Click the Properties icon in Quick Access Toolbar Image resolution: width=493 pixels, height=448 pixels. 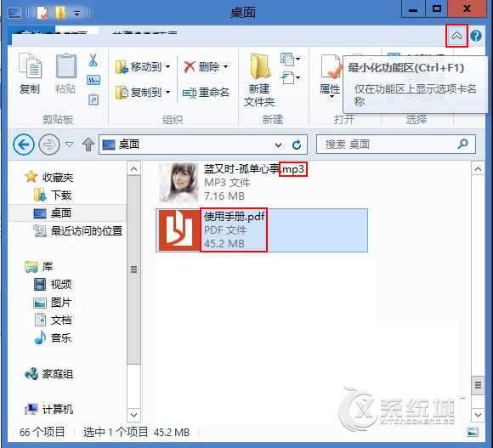[x=42, y=13]
